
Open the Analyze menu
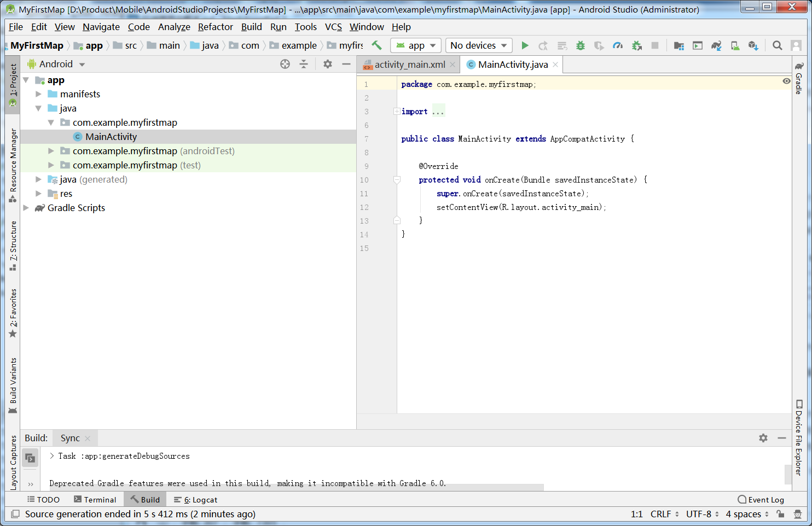tap(174, 27)
